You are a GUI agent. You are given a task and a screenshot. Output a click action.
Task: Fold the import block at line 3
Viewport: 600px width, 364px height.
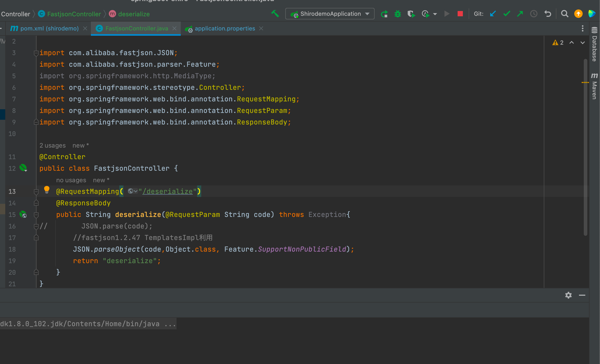36,53
